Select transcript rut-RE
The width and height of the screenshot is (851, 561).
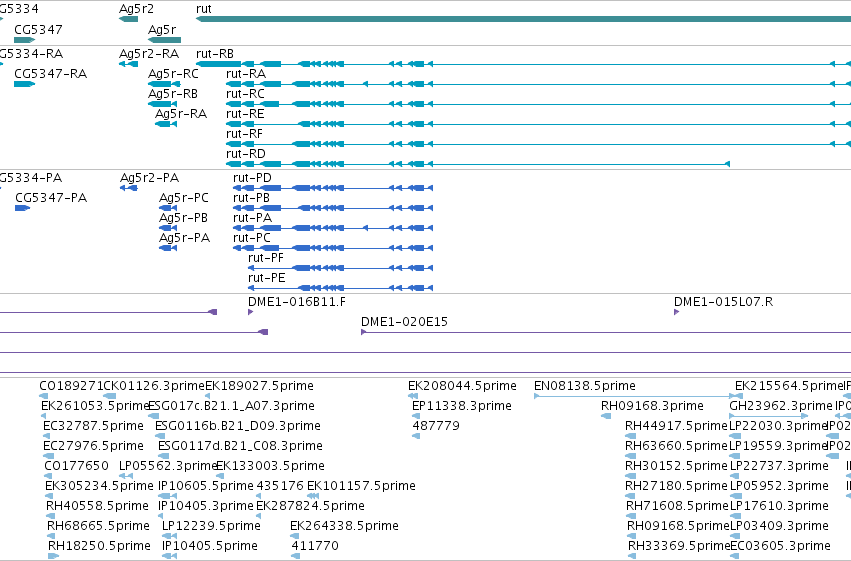pyautogui.click(x=245, y=114)
